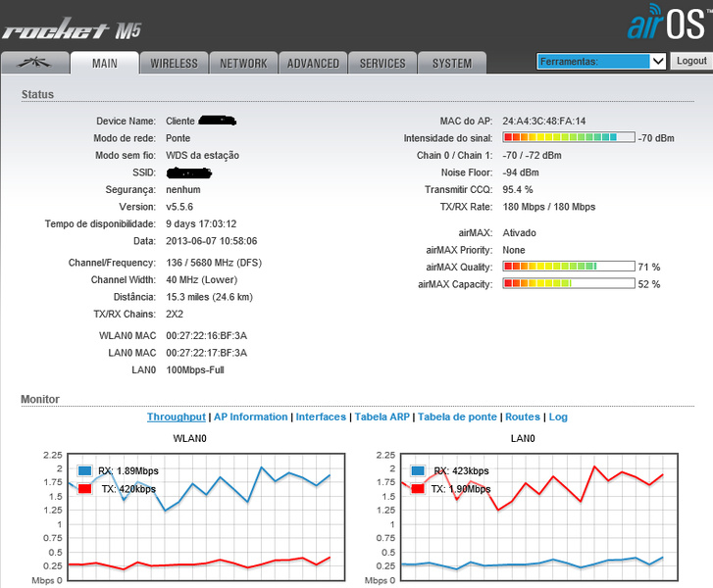Click the Intensidade do sinal signal bar

click(x=569, y=137)
